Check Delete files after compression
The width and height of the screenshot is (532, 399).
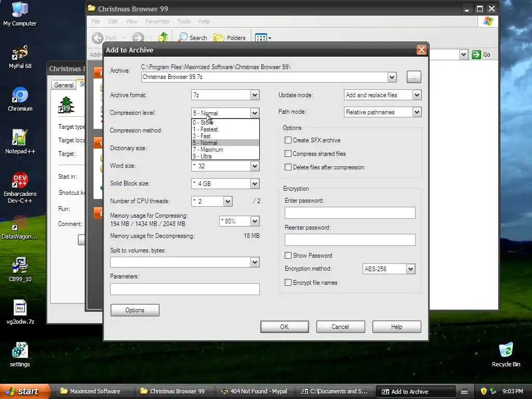288,167
